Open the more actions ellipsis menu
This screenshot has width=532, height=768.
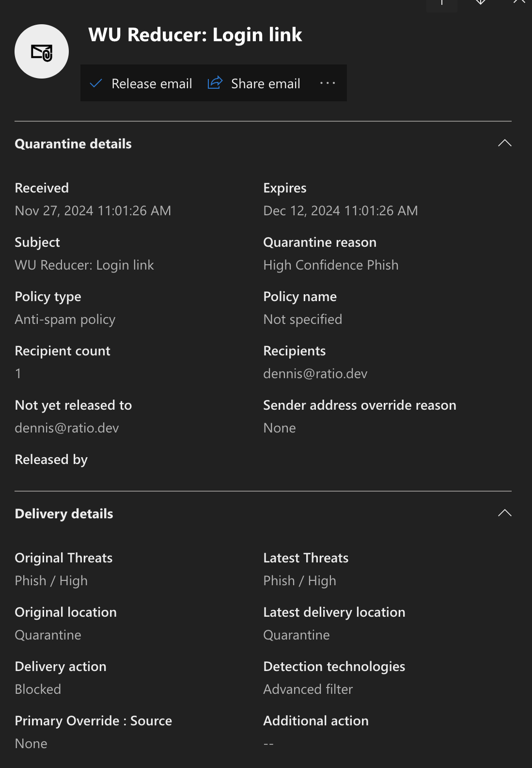[x=328, y=83]
